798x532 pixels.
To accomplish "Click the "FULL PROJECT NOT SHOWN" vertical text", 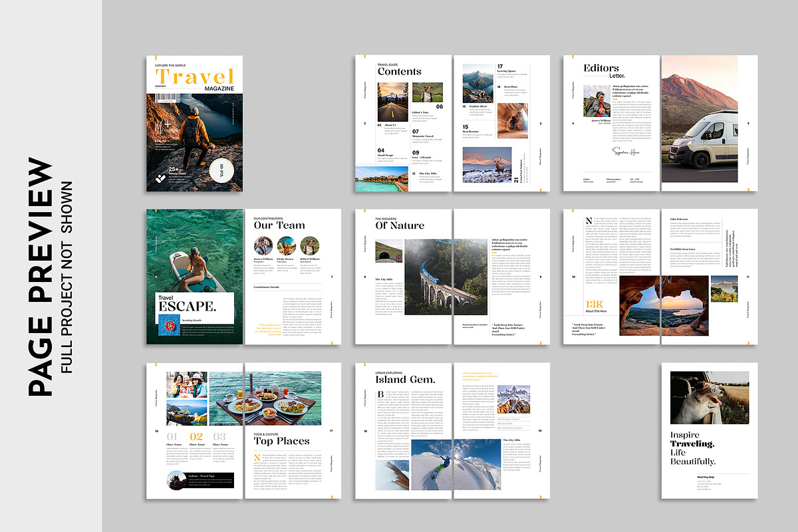I will 66,277.
